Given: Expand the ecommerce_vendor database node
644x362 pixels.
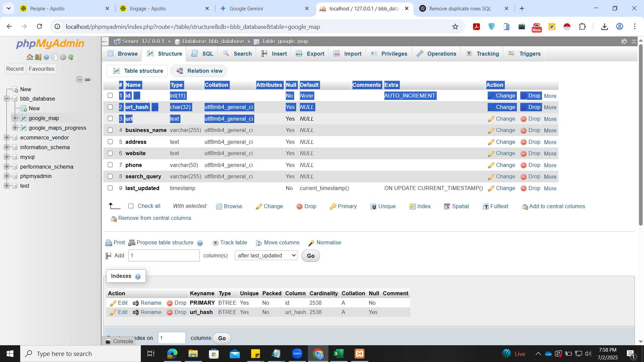Looking at the screenshot, I should pyautogui.click(x=6, y=137).
